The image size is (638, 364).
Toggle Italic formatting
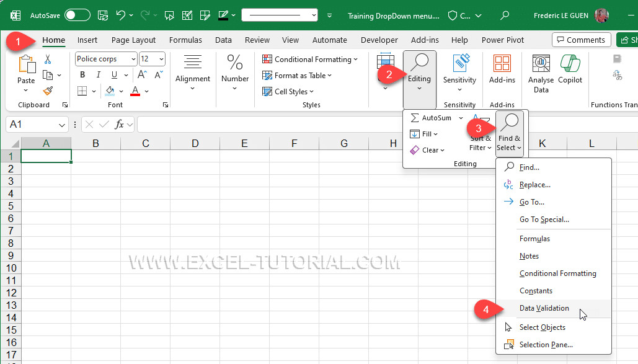point(98,75)
